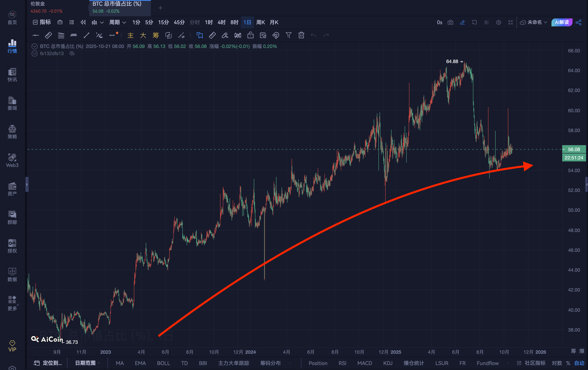The height and width of the screenshot is (370, 588).
Task: Select the trend line drawing tool
Action: coord(86,35)
